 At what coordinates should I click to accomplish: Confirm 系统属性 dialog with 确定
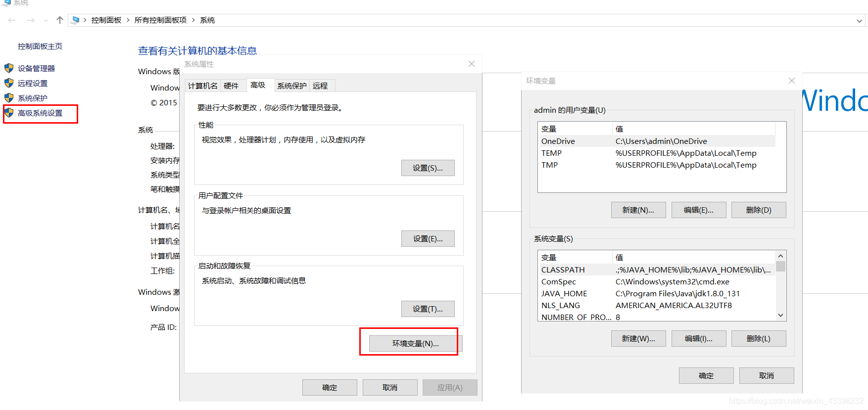[330, 388]
